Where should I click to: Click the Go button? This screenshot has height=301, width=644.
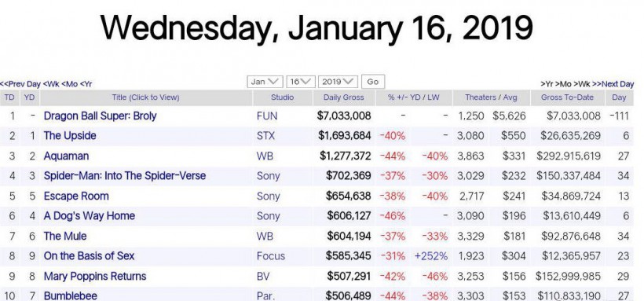pos(373,82)
